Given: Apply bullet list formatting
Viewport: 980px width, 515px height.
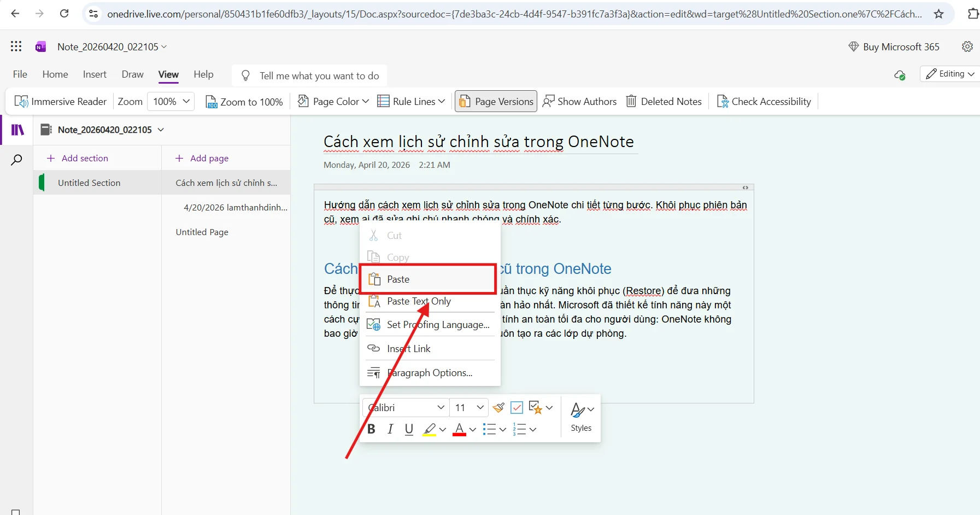Looking at the screenshot, I should pos(490,429).
